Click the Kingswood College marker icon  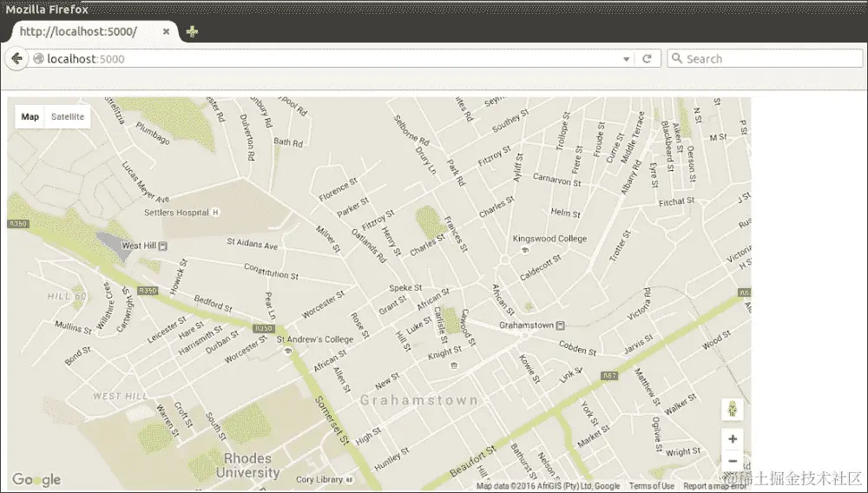coord(525,250)
